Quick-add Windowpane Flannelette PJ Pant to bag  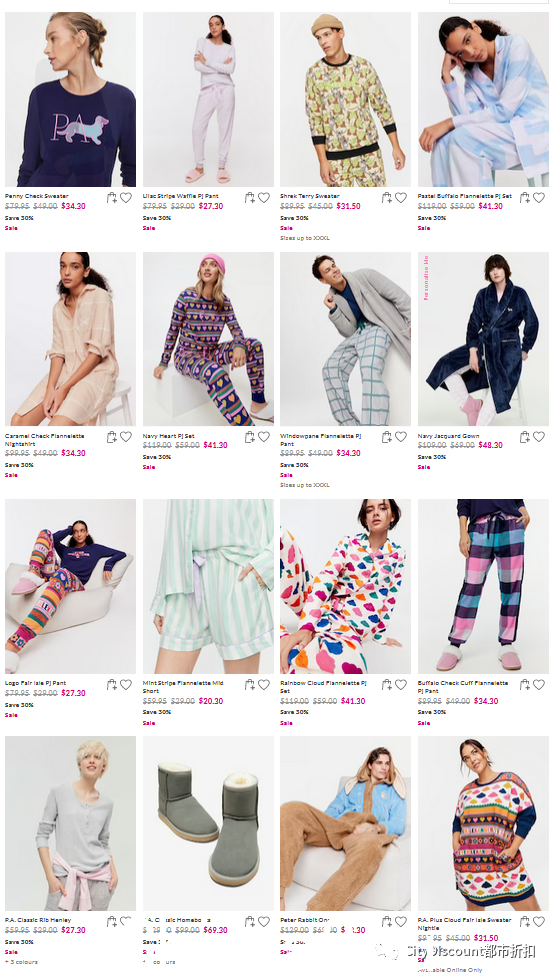[x=387, y=437]
